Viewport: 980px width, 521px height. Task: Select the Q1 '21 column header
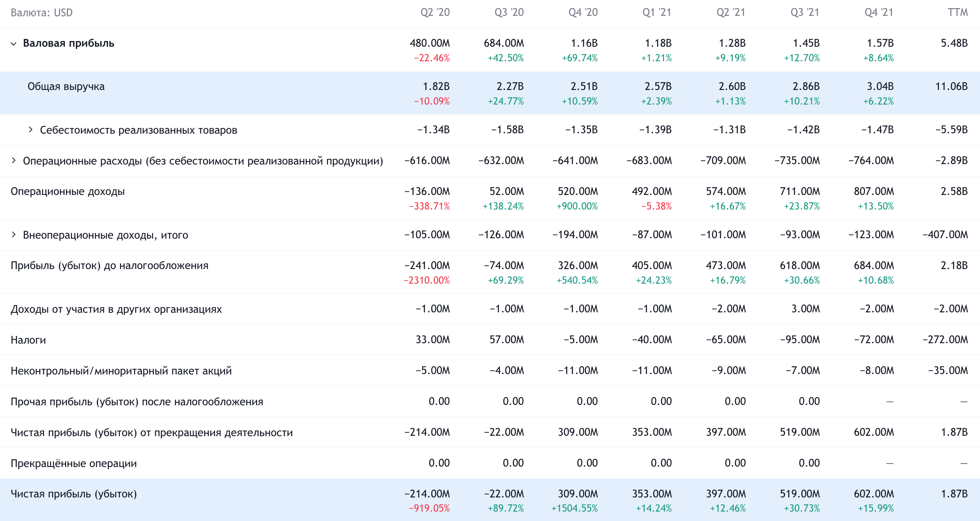click(657, 12)
